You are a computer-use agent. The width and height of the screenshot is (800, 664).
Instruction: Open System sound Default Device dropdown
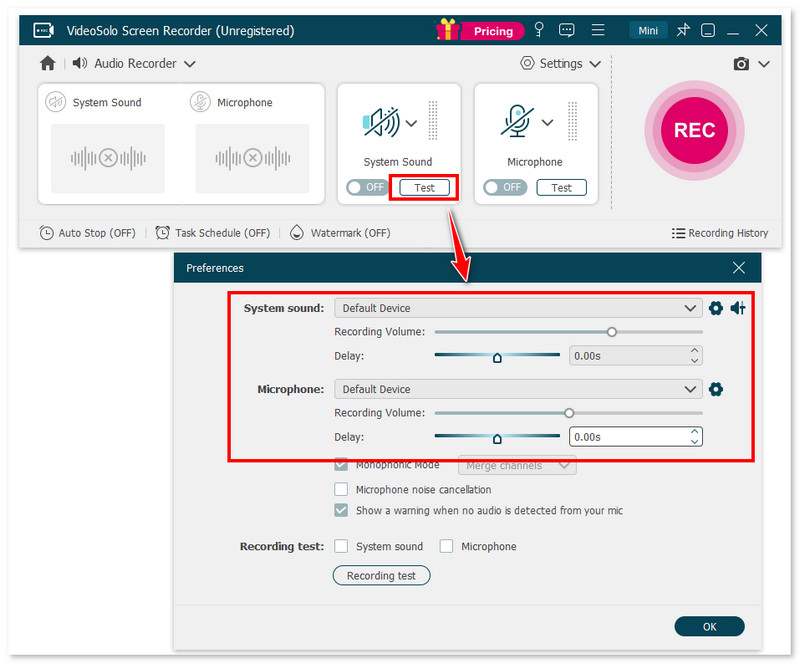(x=517, y=308)
